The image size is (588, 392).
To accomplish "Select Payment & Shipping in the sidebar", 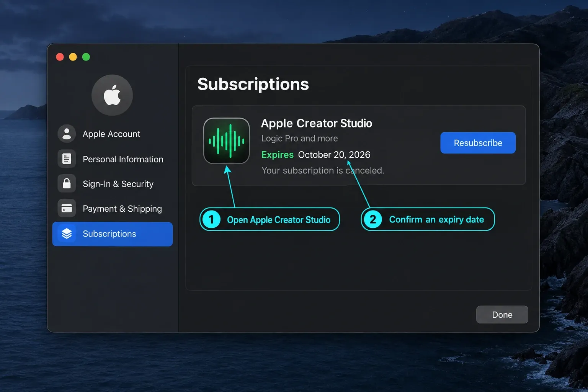I will [113, 209].
